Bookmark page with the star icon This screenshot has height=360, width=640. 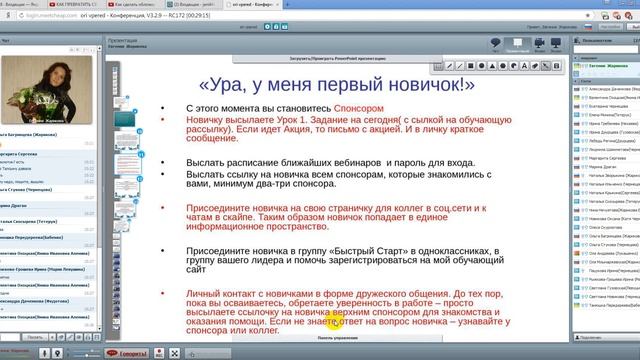588,16
